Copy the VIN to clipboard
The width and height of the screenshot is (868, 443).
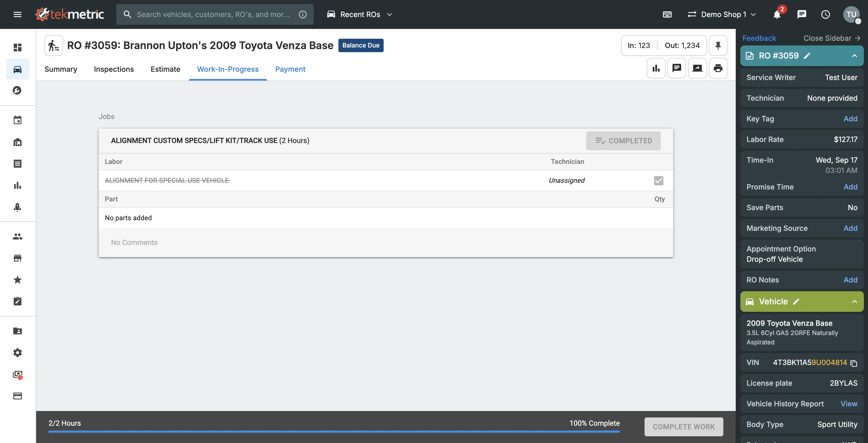click(854, 363)
